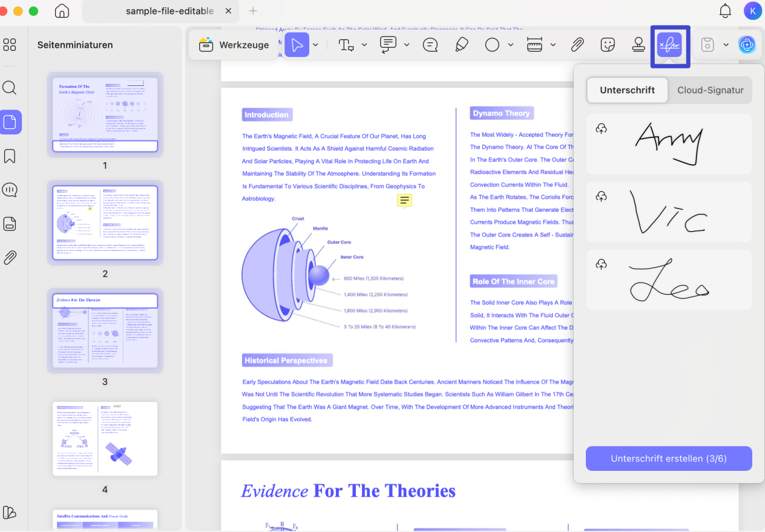The width and height of the screenshot is (765, 532).
Task: Insert the Vic signature
Action: coord(669,212)
